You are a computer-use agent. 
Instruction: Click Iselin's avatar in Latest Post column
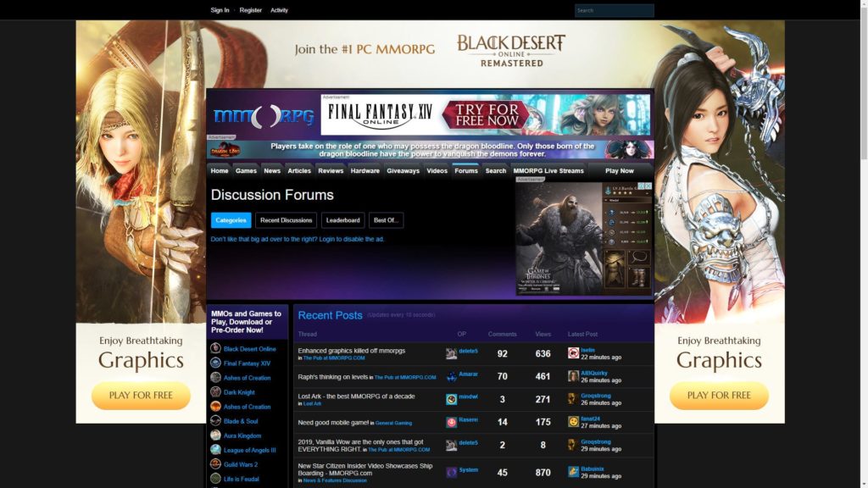coord(574,353)
